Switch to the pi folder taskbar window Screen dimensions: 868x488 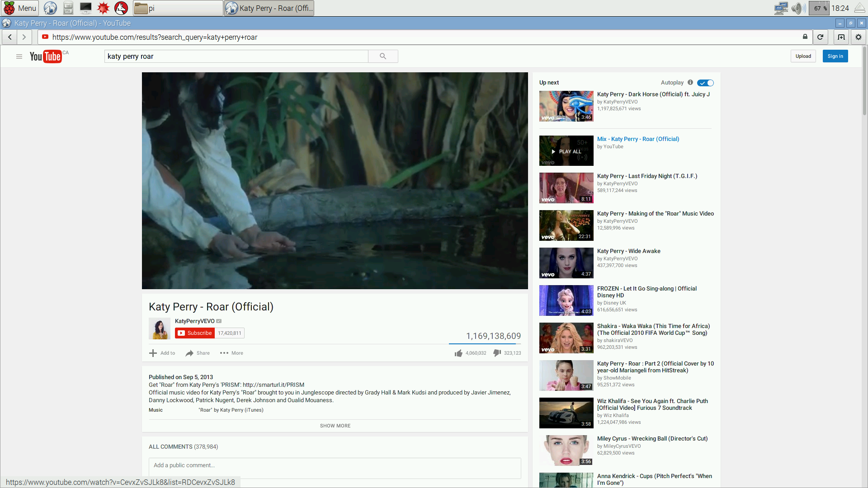[178, 8]
